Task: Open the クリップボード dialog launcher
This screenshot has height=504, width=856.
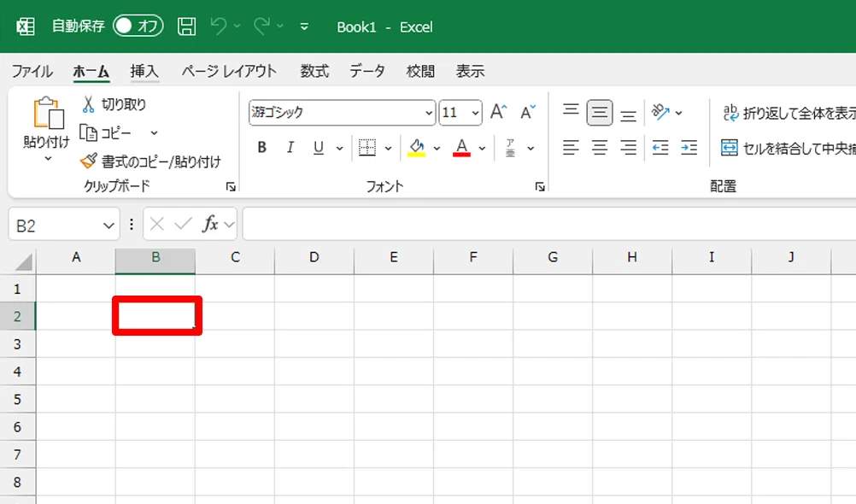Action: (x=231, y=187)
